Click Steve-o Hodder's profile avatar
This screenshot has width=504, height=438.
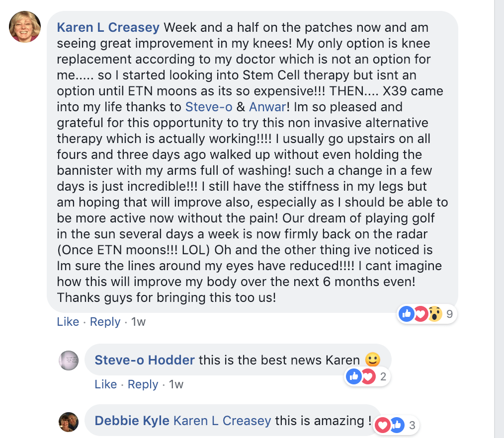(69, 360)
